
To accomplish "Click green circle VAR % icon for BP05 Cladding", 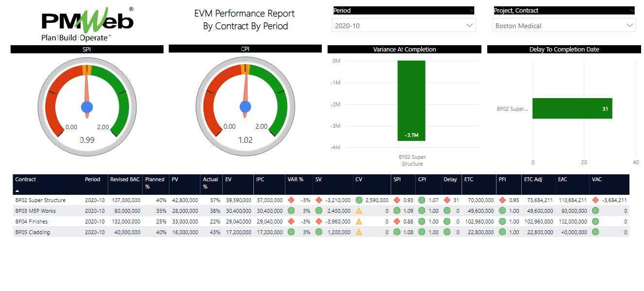I will (x=291, y=232).
